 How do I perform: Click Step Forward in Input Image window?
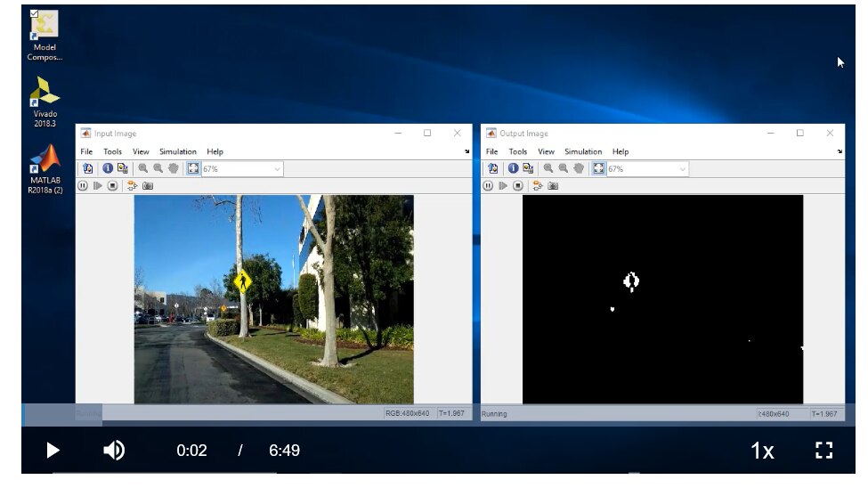(97, 186)
